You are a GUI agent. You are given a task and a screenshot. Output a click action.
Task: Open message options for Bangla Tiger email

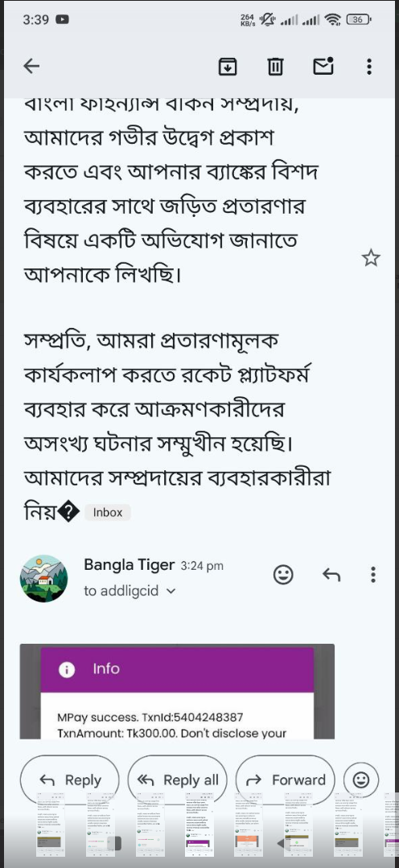tap(373, 575)
